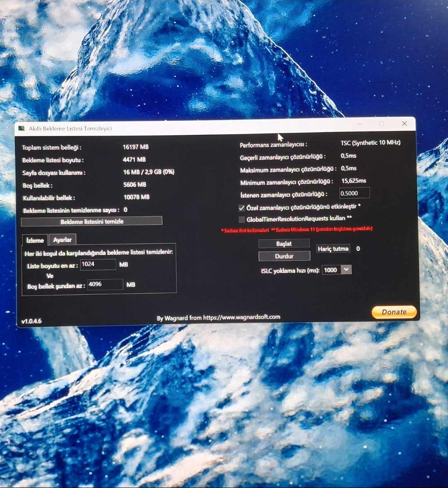Enable GlobalTimerResolutionRequests kullan checkbox

pos(241,220)
